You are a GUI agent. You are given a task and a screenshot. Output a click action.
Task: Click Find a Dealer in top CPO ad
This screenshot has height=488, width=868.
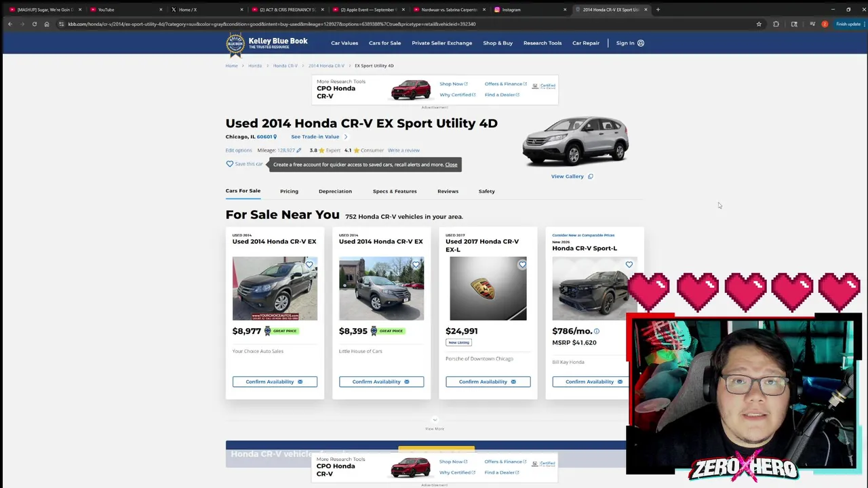[502, 95]
